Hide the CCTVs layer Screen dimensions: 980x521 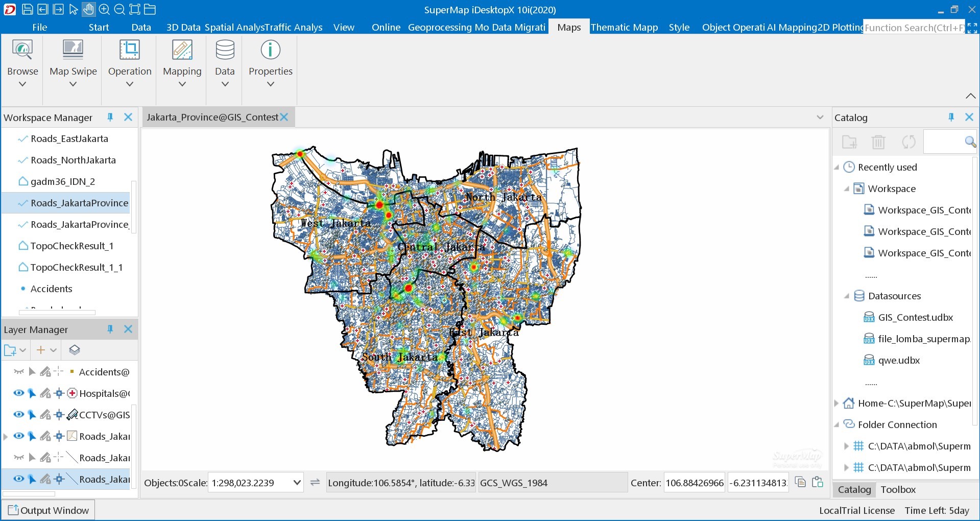pyautogui.click(x=19, y=415)
